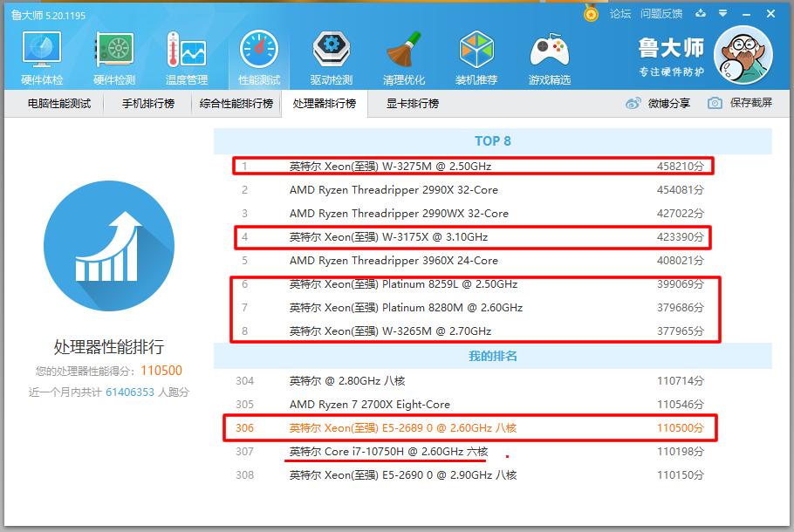
Task: Switch to 手机排行榜 tab
Action: (147, 103)
